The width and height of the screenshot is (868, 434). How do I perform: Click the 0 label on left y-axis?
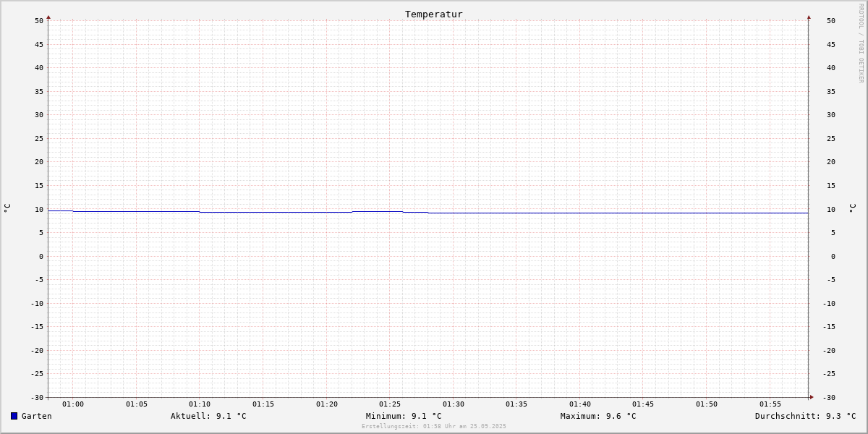pos(41,257)
